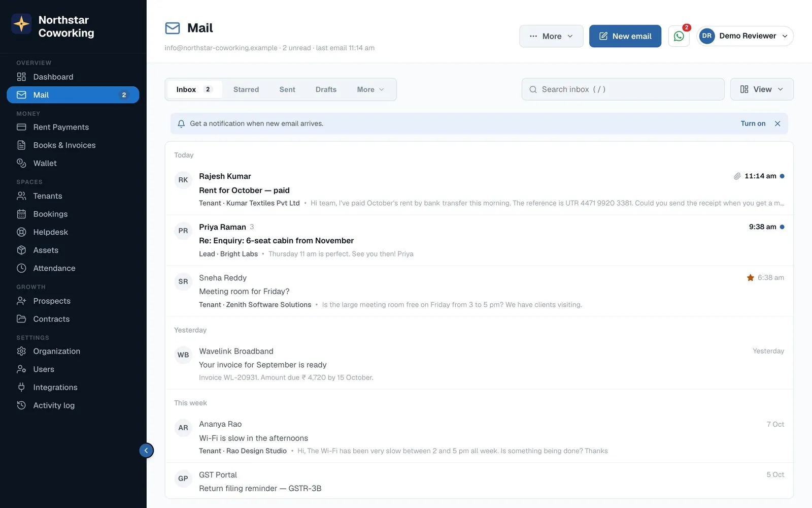Viewport: 812px width, 508px height.
Task: Click the mail envelope icon beside Mail heading
Action: [173, 28]
